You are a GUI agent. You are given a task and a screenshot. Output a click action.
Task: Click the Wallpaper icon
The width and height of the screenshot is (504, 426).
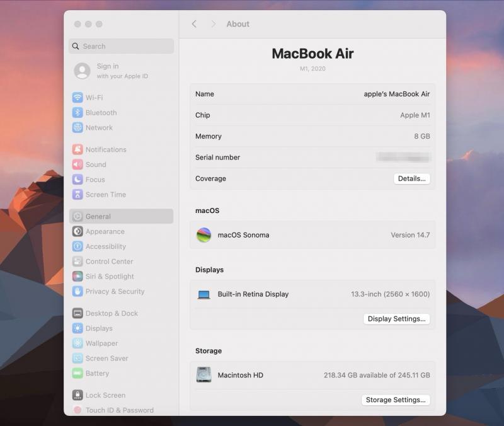pos(77,343)
